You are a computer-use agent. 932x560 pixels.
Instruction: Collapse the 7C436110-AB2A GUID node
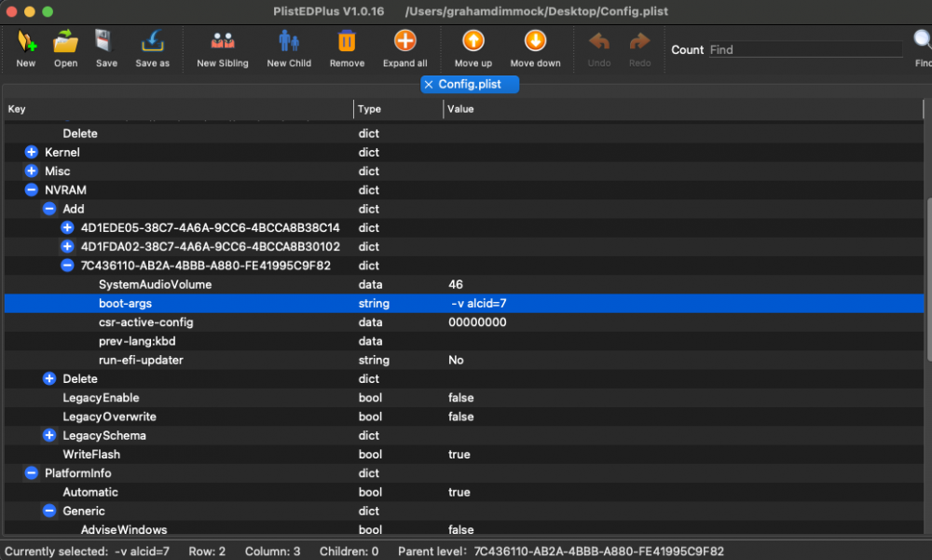(67, 266)
